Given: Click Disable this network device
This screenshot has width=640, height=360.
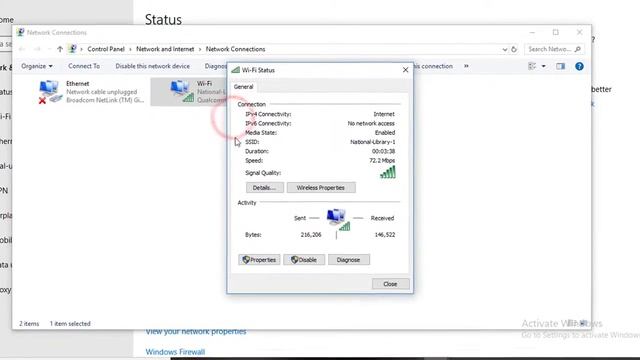Looking at the screenshot, I should 152,66.
